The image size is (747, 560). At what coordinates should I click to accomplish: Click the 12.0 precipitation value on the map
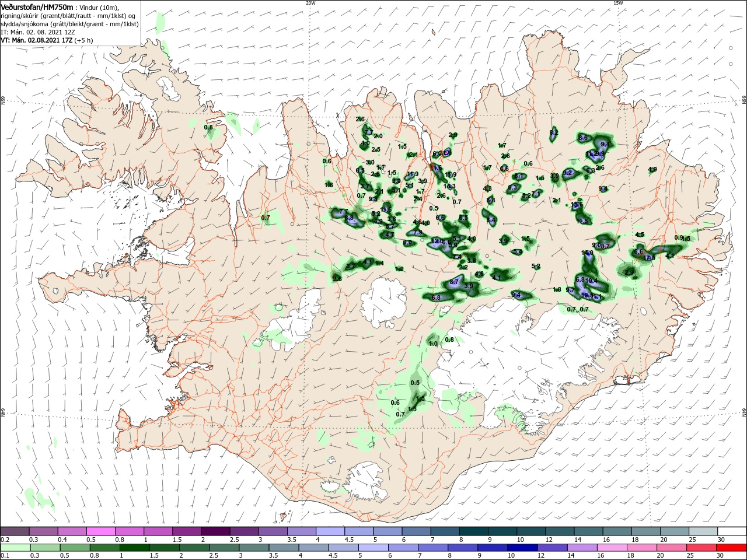tap(438, 241)
